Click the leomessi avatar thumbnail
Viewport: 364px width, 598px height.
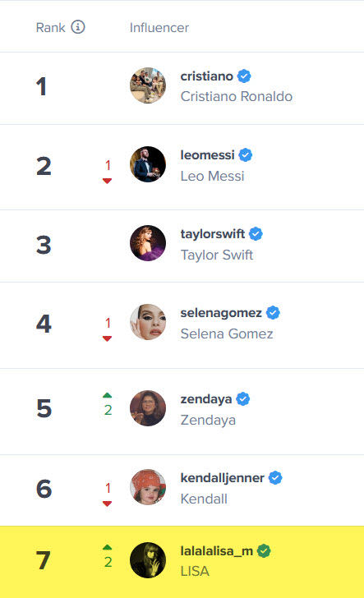[148, 164]
